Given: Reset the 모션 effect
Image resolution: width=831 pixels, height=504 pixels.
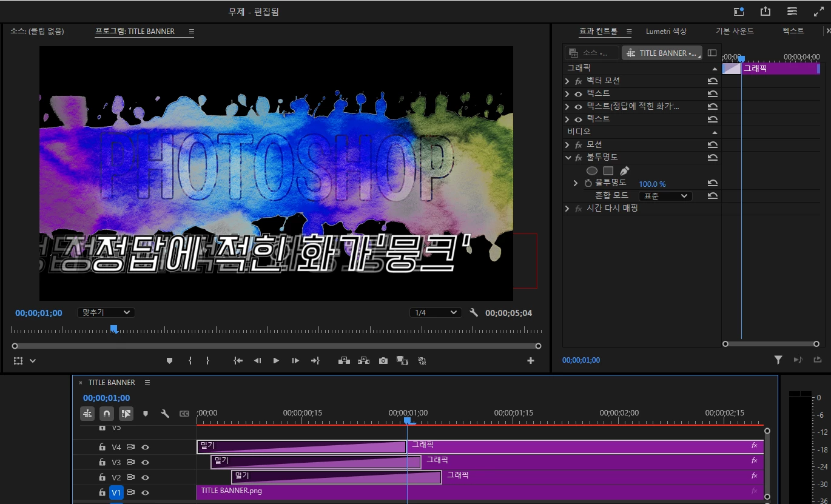Looking at the screenshot, I should pyautogui.click(x=713, y=144).
